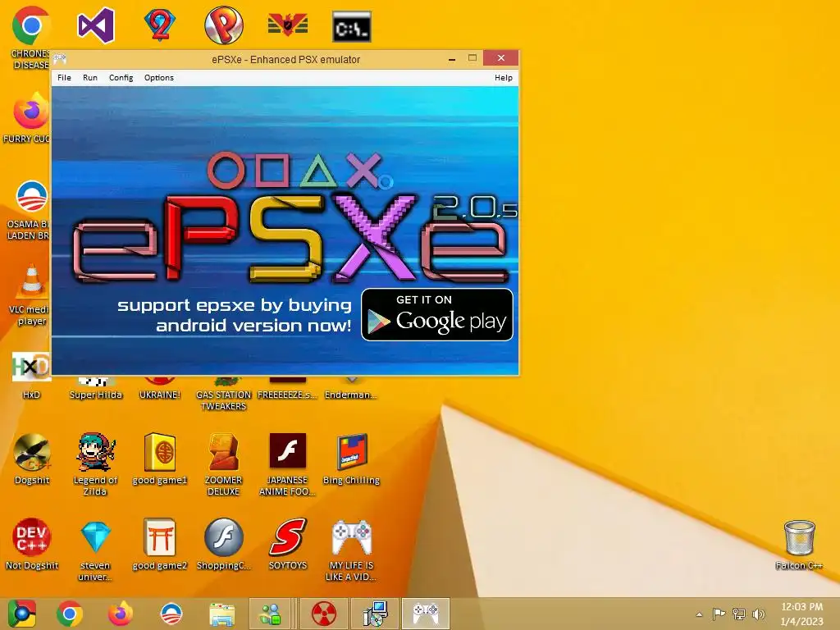
Task: Select the MY LIFE IS LIKE A VID controller icon
Action: coord(351,537)
